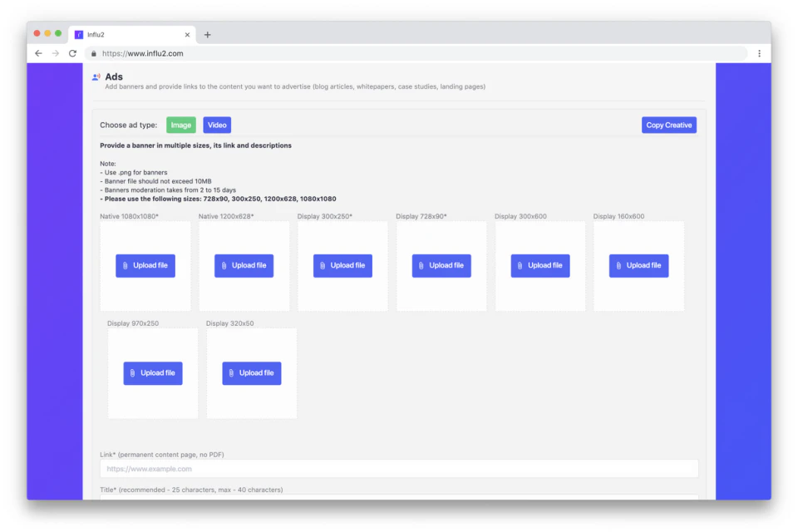Open a new browser tab
The height and width of the screenshot is (532, 798).
point(207,34)
